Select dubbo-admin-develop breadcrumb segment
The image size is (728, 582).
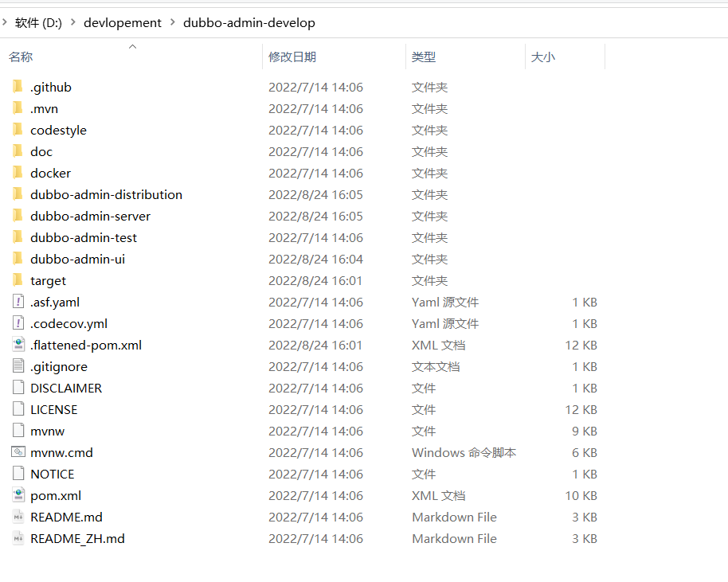point(249,23)
